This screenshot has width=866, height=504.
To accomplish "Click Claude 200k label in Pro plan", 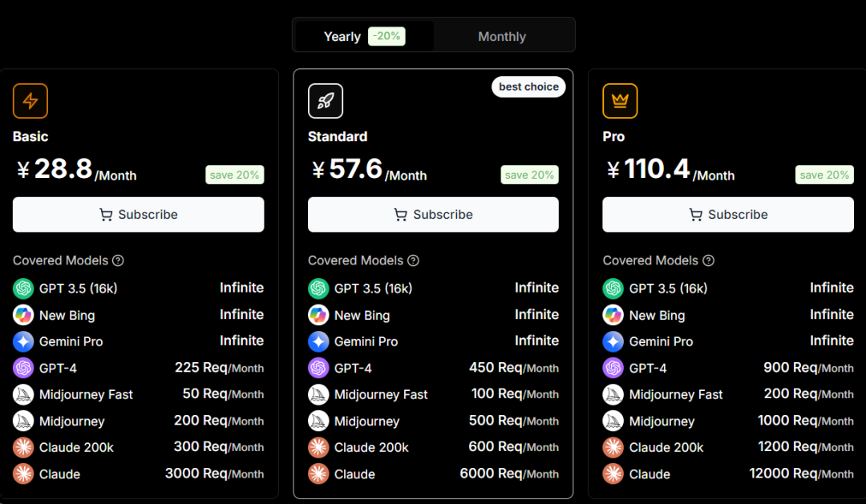I will coord(666,448).
